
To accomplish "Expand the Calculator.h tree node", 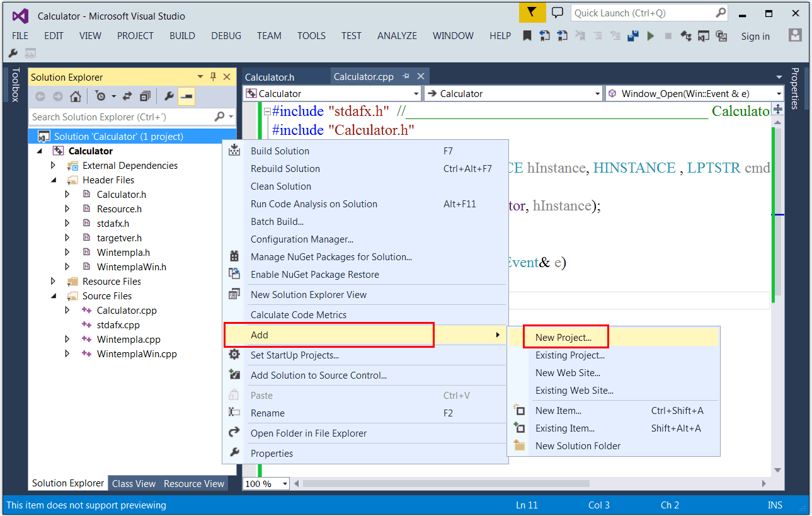I will [67, 195].
